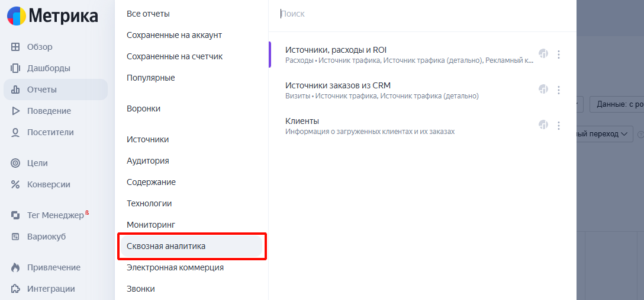644x300 pixels.
Task: Open the Клиенты report
Action: (302, 121)
